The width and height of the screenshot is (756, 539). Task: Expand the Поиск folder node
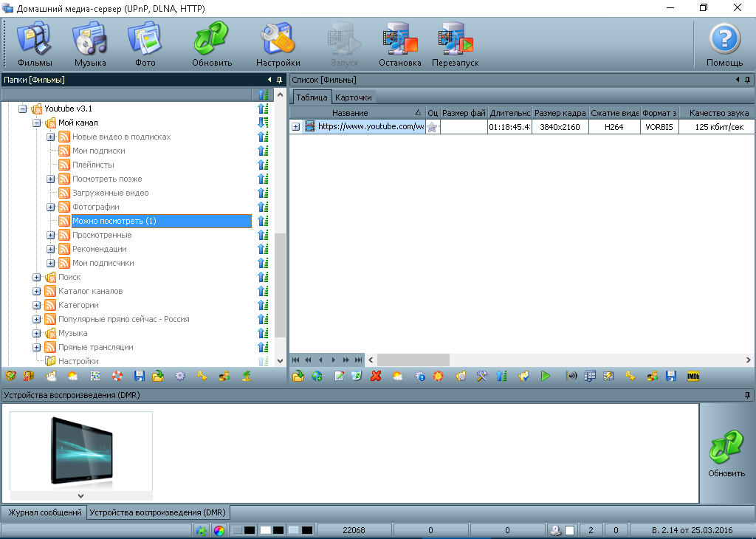[37, 277]
